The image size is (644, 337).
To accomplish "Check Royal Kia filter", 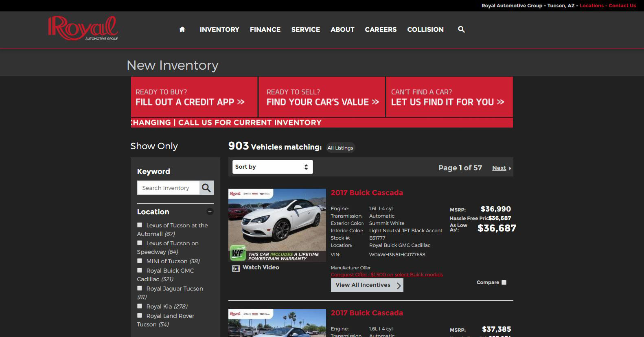I will click(x=140, y=306).
